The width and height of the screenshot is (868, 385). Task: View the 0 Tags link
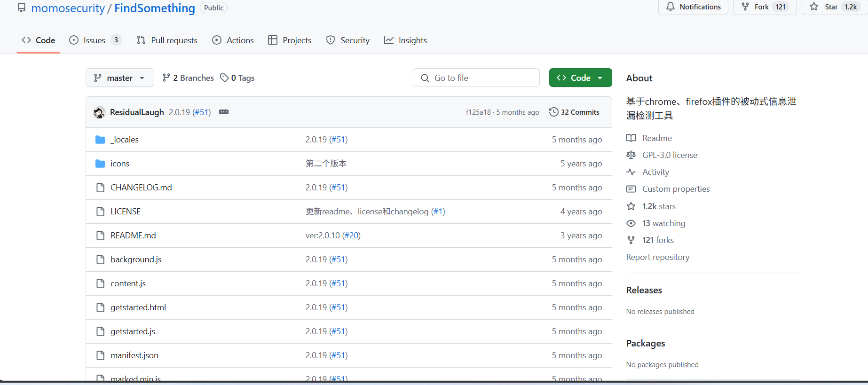click(x=237, y=78)
